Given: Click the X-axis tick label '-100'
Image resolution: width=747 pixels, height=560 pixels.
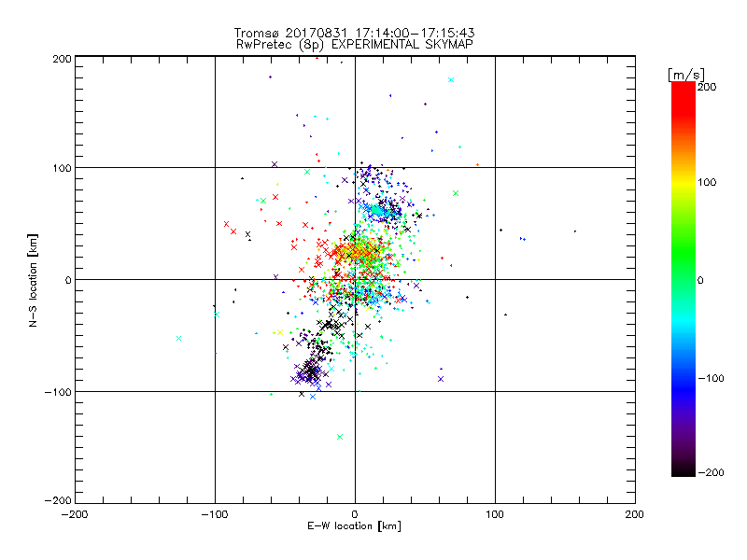Looking at the screenshot, I should pyautogui.click(x=215, y=514).
